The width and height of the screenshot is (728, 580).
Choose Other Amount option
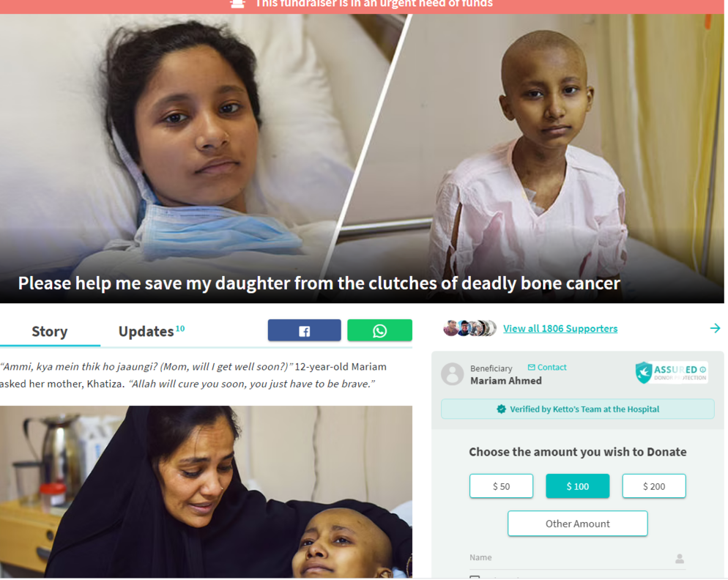coord(577,524)
